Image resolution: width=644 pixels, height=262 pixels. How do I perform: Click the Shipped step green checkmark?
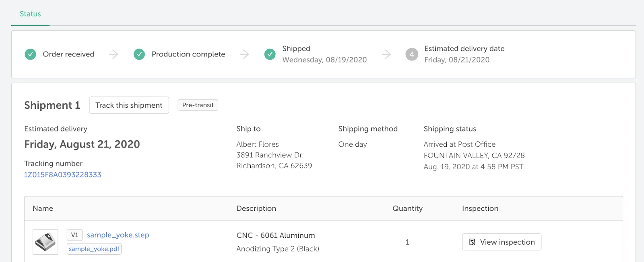270,54
